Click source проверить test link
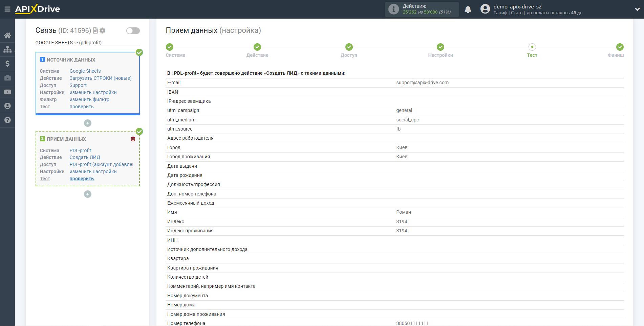The width and height of the screenshot is (644, 326). click(82, 107)
